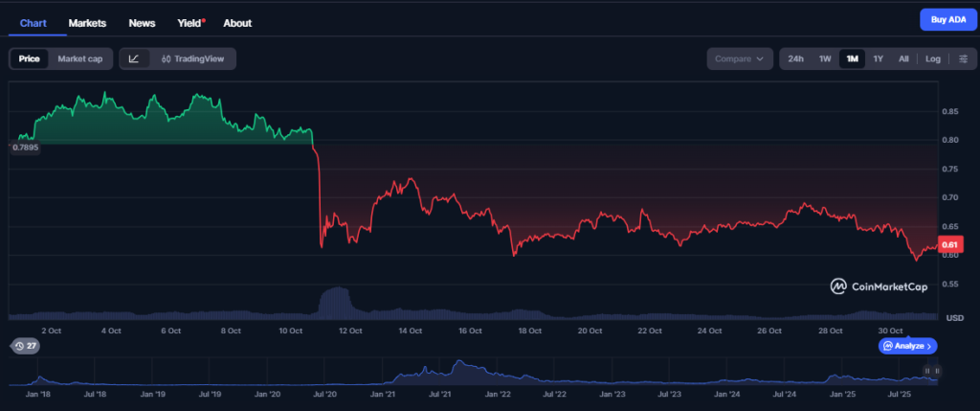Image resolution: width=980 pixels, height=411 pixels.
Task: Click the right range handle on the timeline navigator
Action: click(938, 371)
